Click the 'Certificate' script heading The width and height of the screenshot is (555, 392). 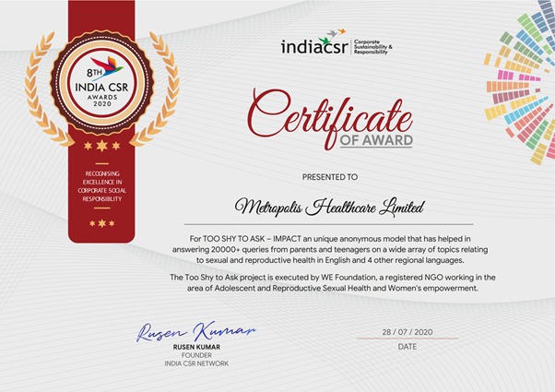pyautogui.click(x=330, y=117)
